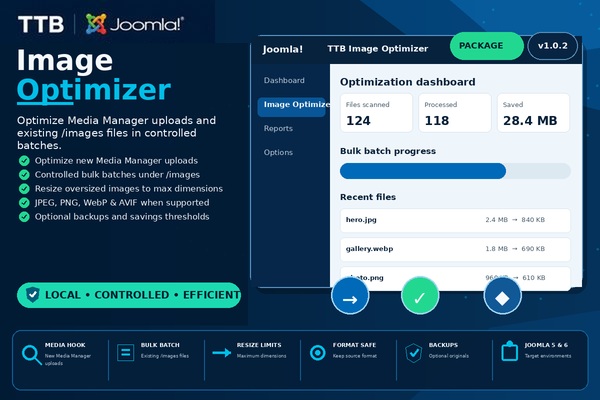
Task: Click the 1.8 MB → 690 KB value
Action: tap(515, 249)
